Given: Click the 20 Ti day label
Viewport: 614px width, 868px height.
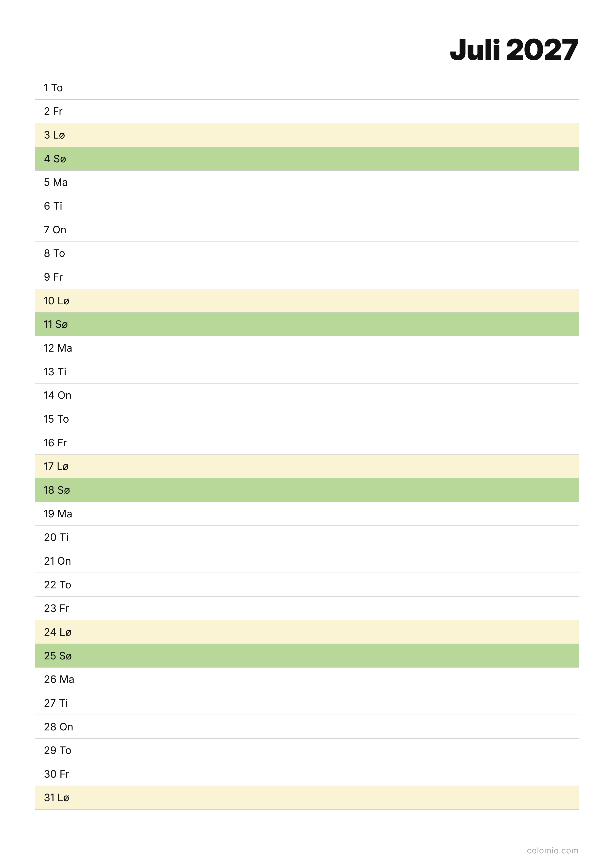Looking at the screenshot, I should 56,537.
